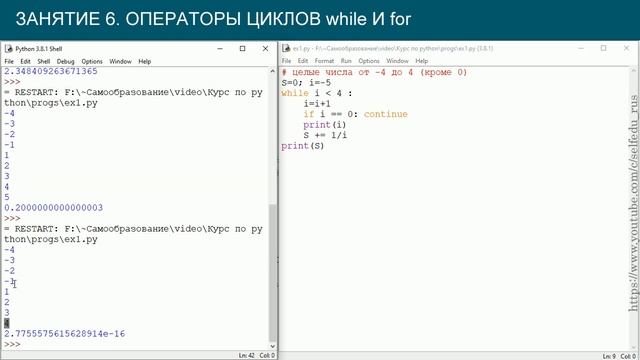Open Help menu in Python Shell
This screenshot has width=640, height=360.
point(144,61)
